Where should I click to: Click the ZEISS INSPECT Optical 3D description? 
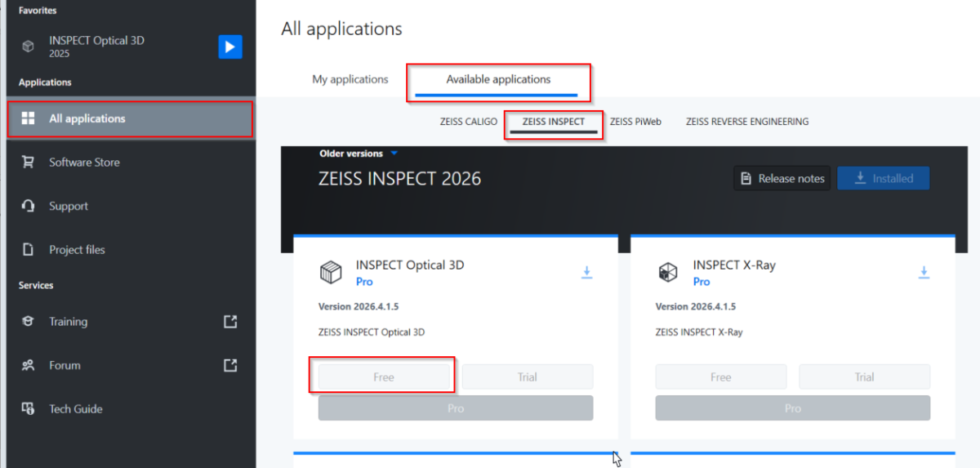(372, 332)
